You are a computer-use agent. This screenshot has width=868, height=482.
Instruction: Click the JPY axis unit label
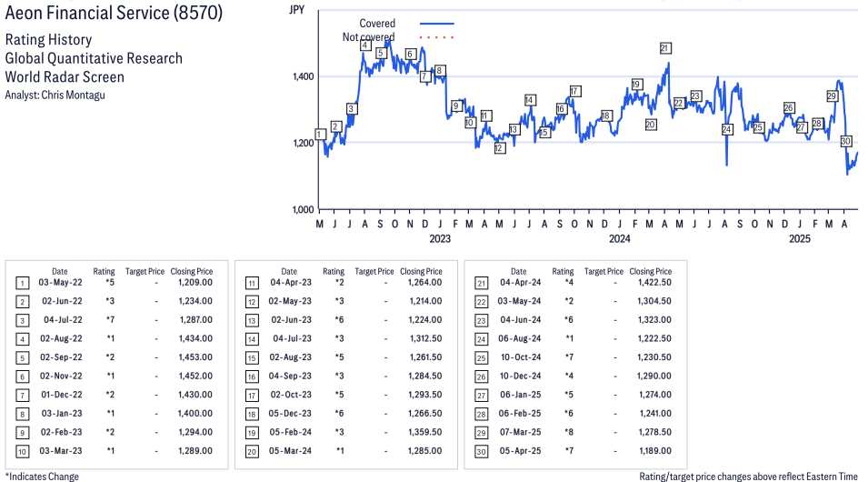tap(296, 9)
